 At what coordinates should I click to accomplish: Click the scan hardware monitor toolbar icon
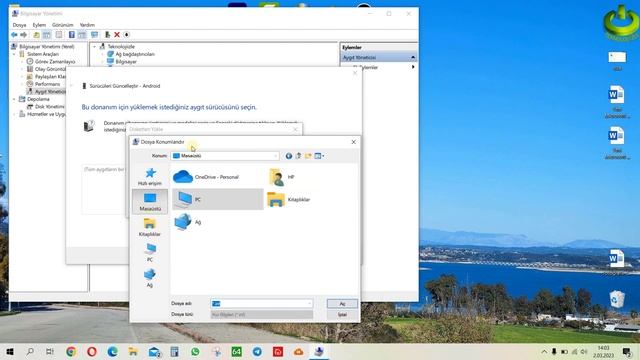tap(94, 35)
